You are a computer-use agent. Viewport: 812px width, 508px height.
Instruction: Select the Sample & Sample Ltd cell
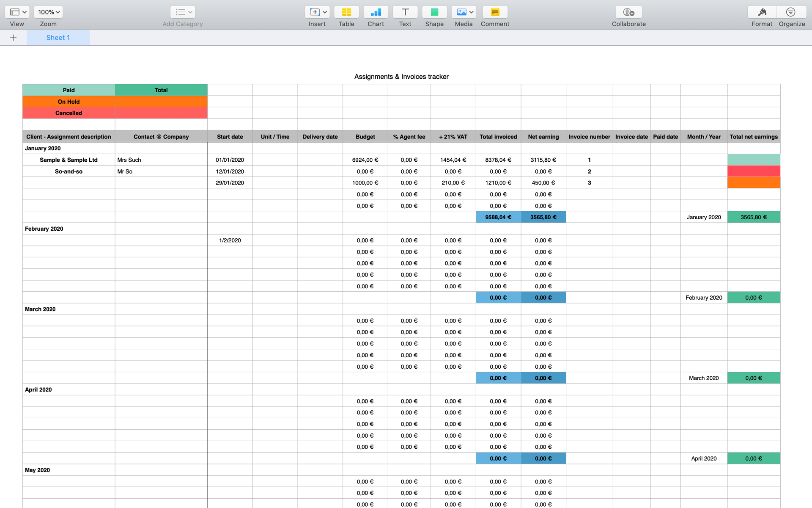click(69, 160)
